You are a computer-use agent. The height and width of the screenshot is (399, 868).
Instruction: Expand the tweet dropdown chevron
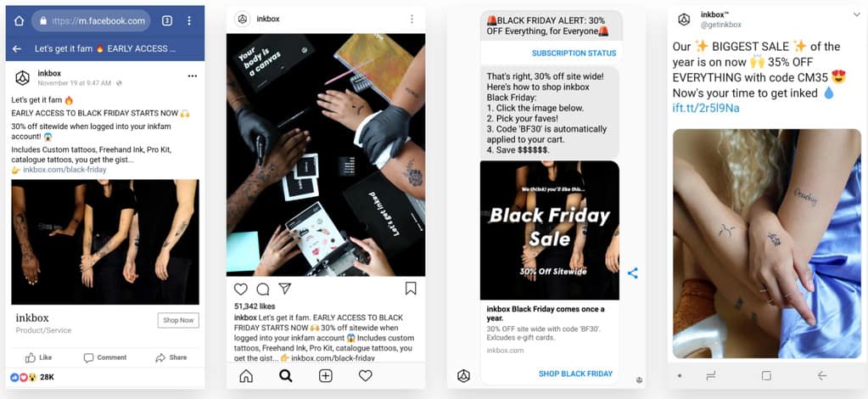tap(857, 15)
